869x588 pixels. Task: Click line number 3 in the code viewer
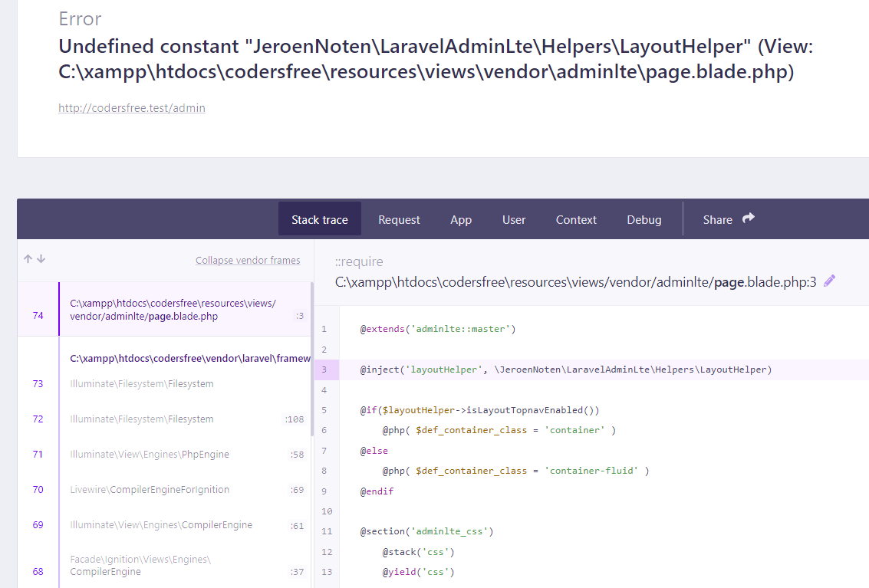pos(324,369)
